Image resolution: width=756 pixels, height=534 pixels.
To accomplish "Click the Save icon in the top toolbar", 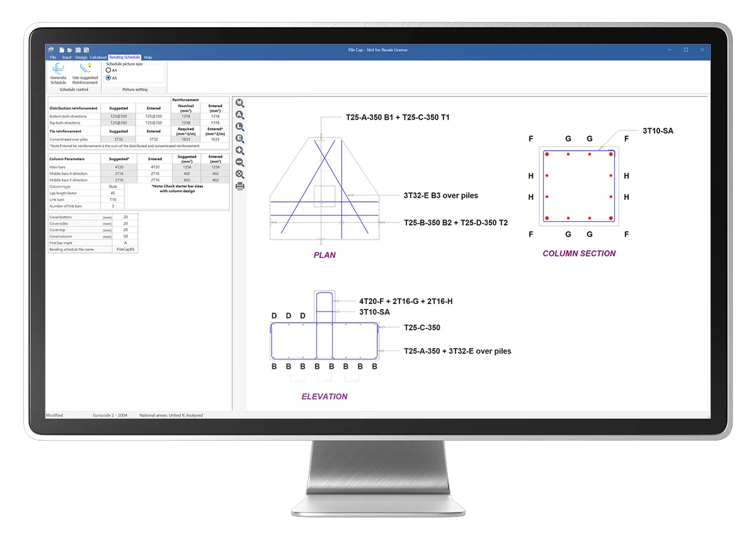I will 79,50.
